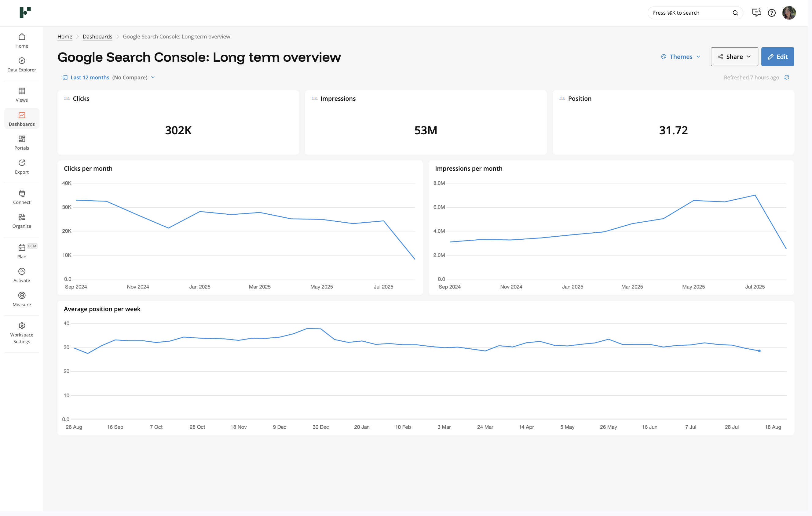Switch to Dashboards via sidebar

tap(22, 118)
